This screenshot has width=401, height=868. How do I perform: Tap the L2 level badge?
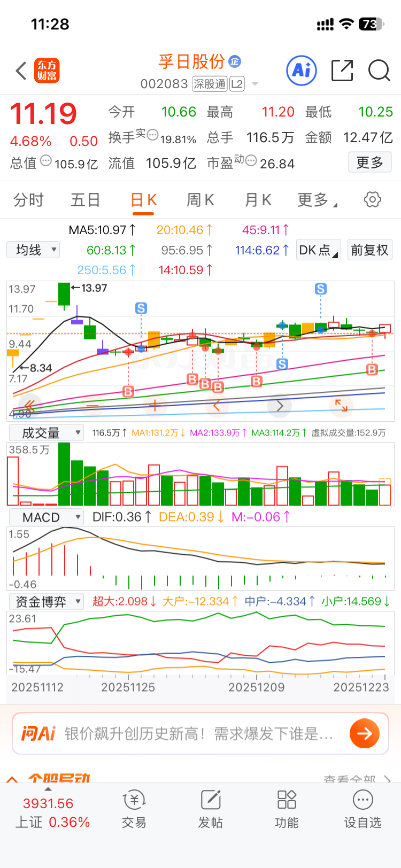[x=237, y=84]
